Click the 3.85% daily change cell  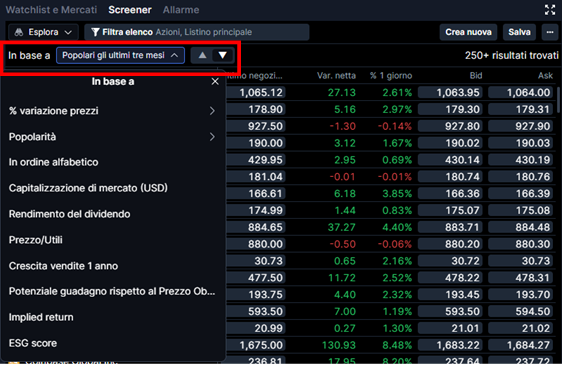pyautogui.click(x=397, y=194)
